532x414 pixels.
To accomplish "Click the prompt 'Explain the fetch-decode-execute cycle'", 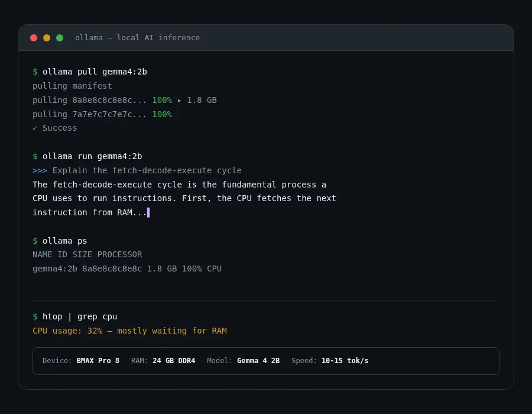I will pyautogui.click(x=147, y=170).
